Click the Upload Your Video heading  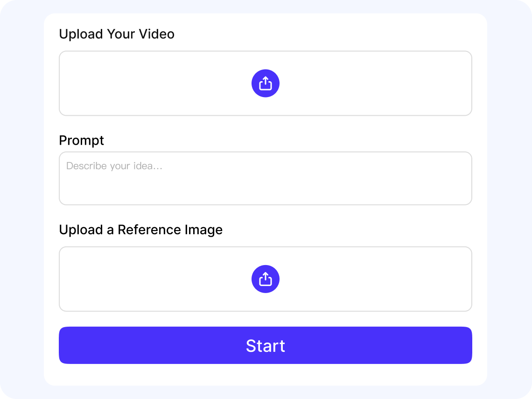click(x=117, y=34)
